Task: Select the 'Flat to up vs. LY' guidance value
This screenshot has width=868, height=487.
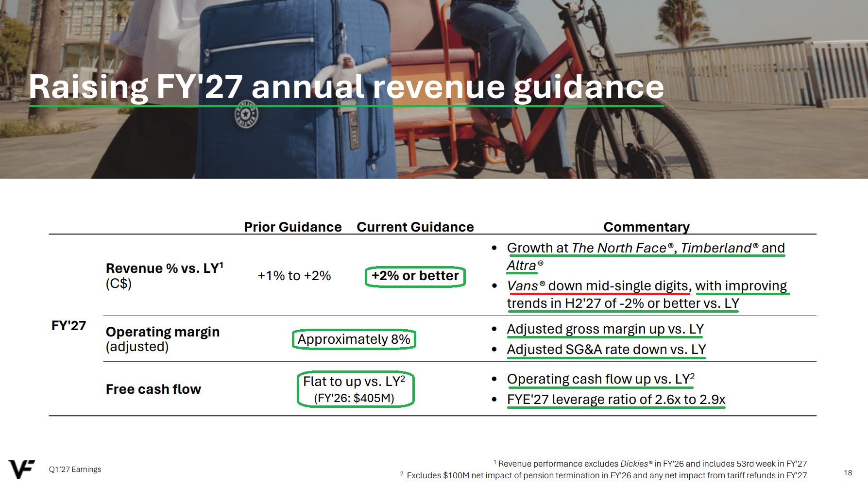Action: [354, 382]
